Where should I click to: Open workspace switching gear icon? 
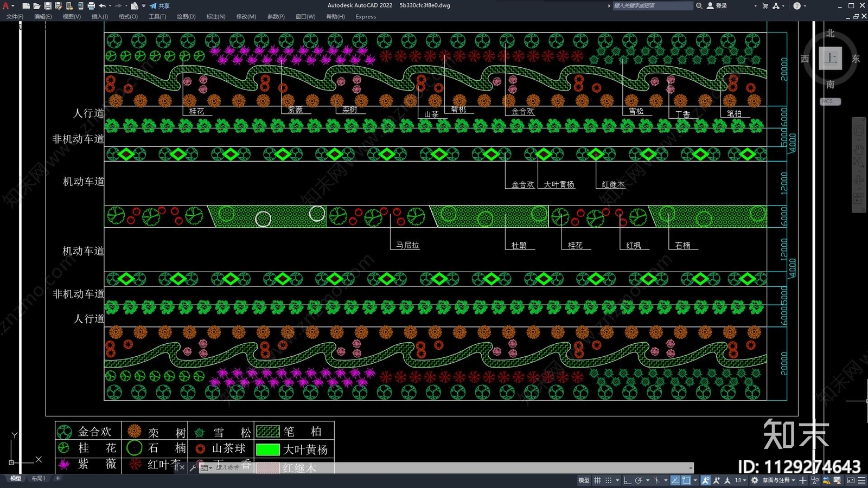[755, 480]
